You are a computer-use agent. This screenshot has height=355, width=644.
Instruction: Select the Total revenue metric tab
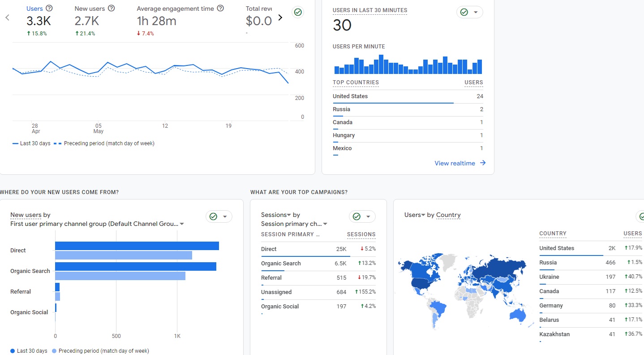point(259,20)
